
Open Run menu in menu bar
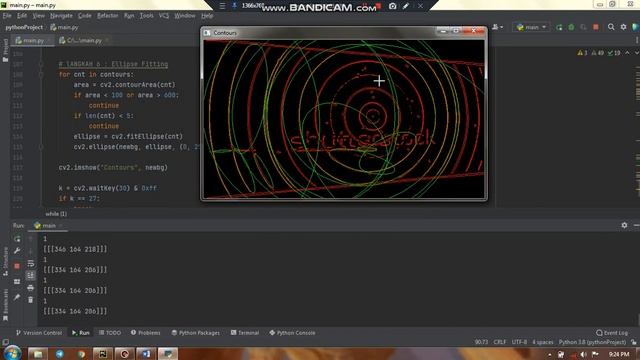click(x=129, y=16)
